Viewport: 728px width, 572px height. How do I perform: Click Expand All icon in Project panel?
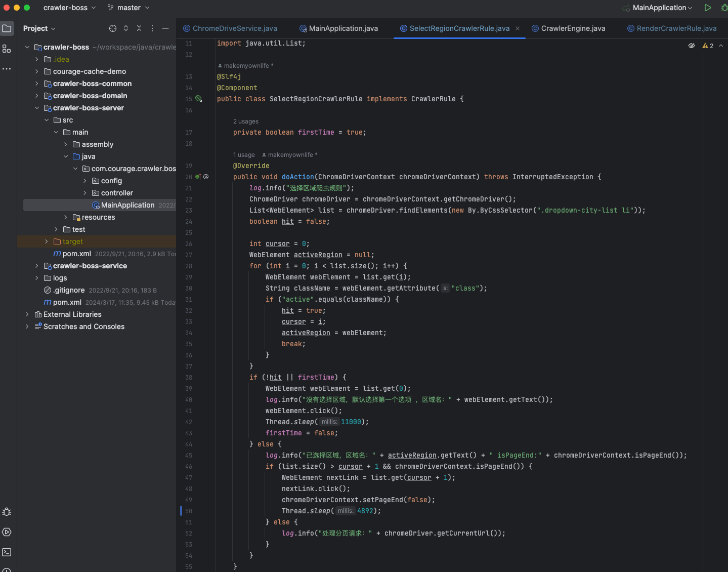click(x=126, y=28)
